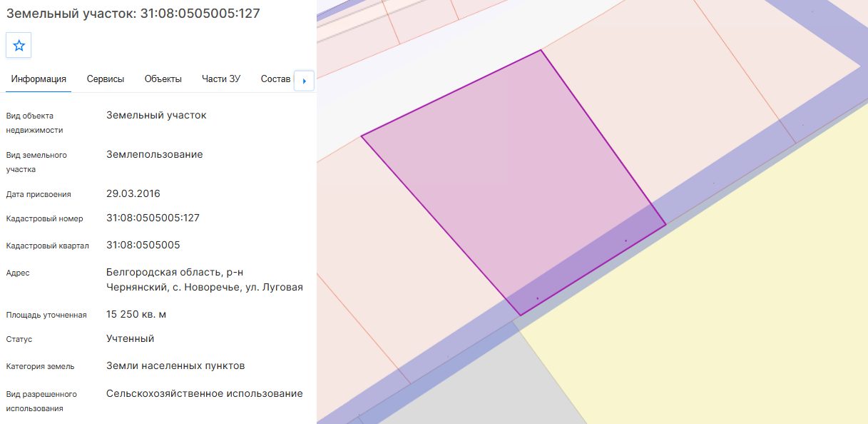Click cadastral quarter 31:08:0505005 value
Screen dimensions: 868x424
click(x=143, y=245)
